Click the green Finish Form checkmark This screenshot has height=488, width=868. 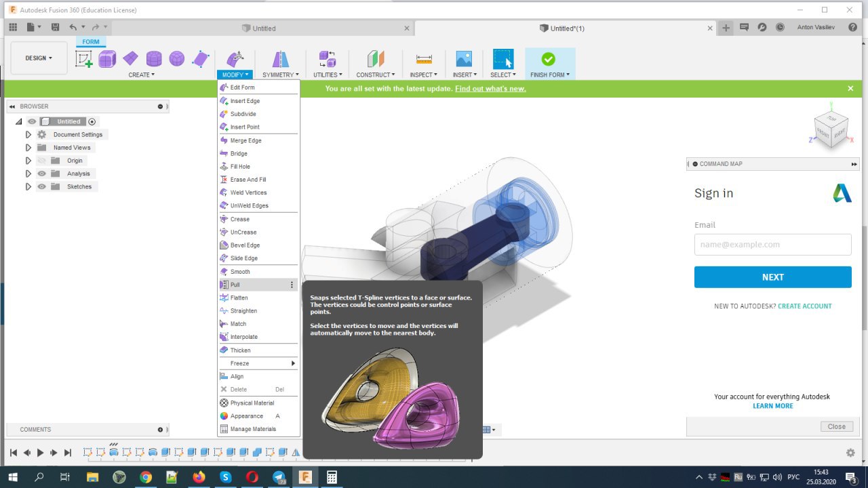[549, 59]
